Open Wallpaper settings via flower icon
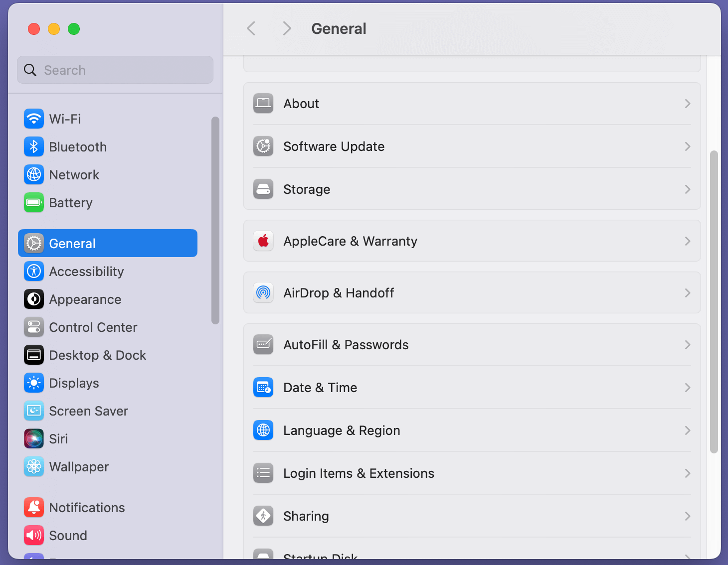This screenshot has width=728, height=565. pyautogui.click(x=33, y=466)
